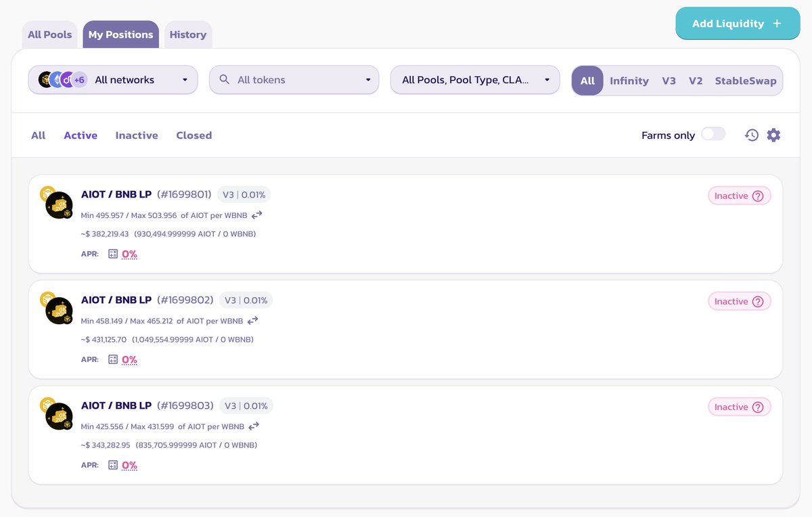Click the question mark on #1699802 Inactive badge
This screenshot has width=812, height=517.
[758, 302]
